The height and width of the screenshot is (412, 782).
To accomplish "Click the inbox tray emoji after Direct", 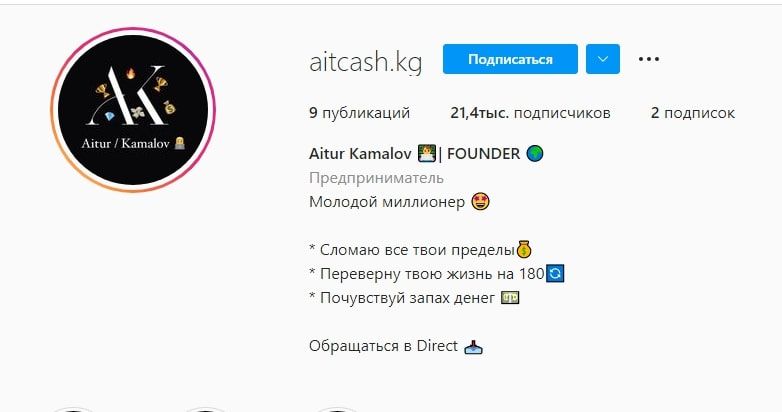I will [473, 347].
